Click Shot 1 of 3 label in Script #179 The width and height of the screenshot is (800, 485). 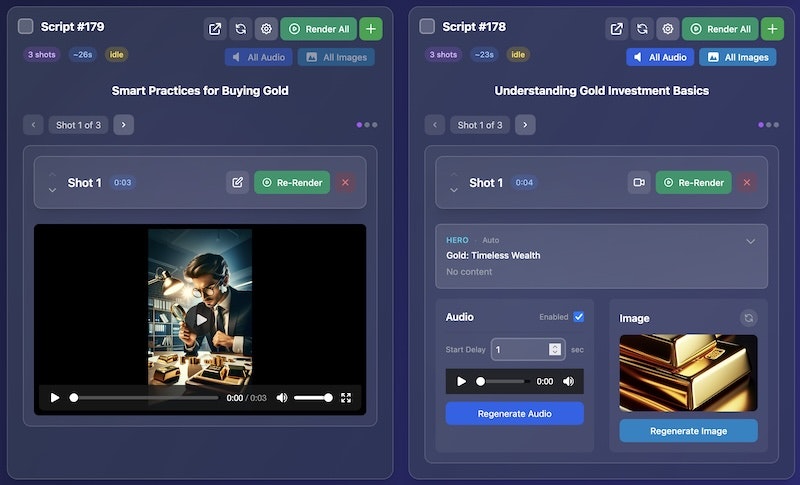point(79,125)
